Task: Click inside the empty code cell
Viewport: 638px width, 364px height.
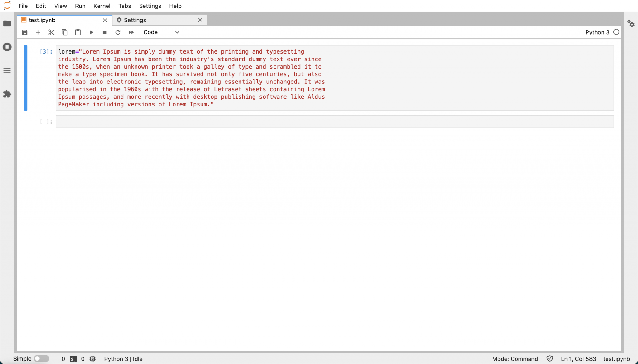Action: click(335, 122)
